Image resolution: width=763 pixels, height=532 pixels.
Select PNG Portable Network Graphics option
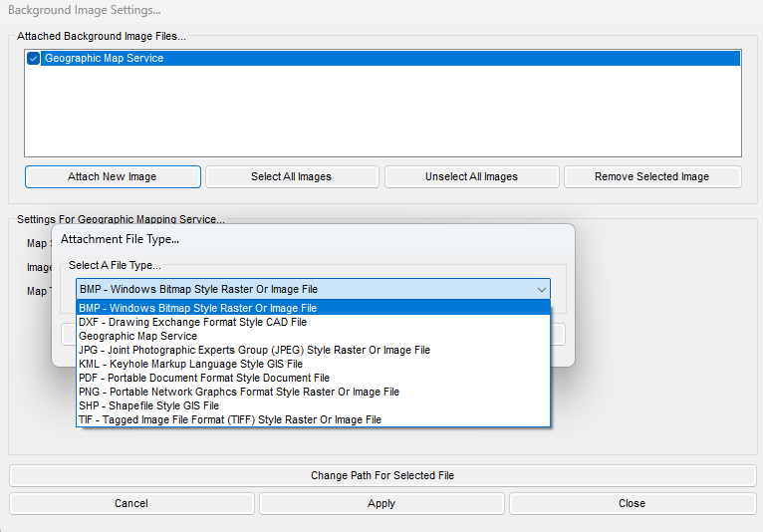pos(313,392)
